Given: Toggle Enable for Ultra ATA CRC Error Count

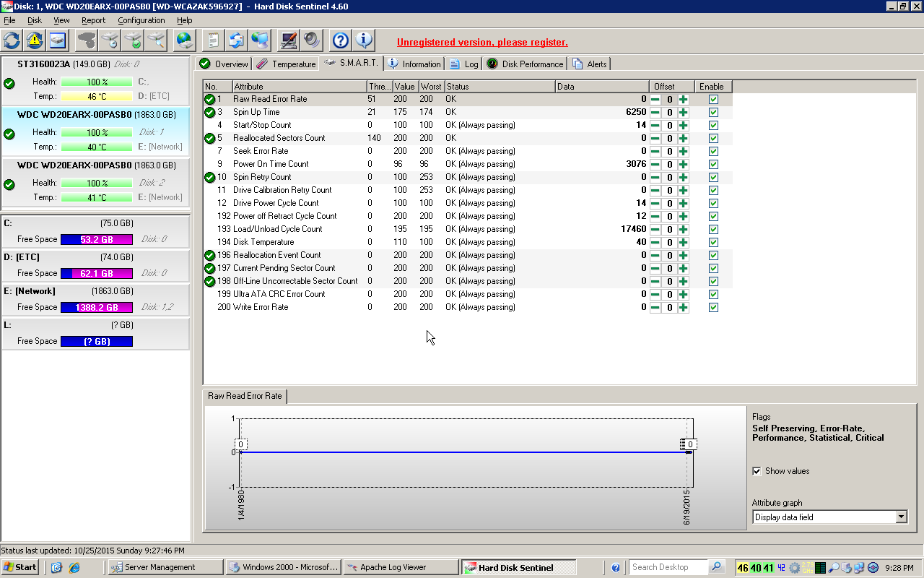Looking at the screenshot, I should 713,294.
